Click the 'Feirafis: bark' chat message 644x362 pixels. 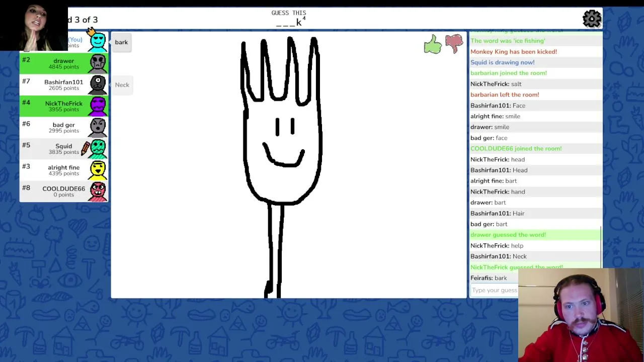coord(489,278)
